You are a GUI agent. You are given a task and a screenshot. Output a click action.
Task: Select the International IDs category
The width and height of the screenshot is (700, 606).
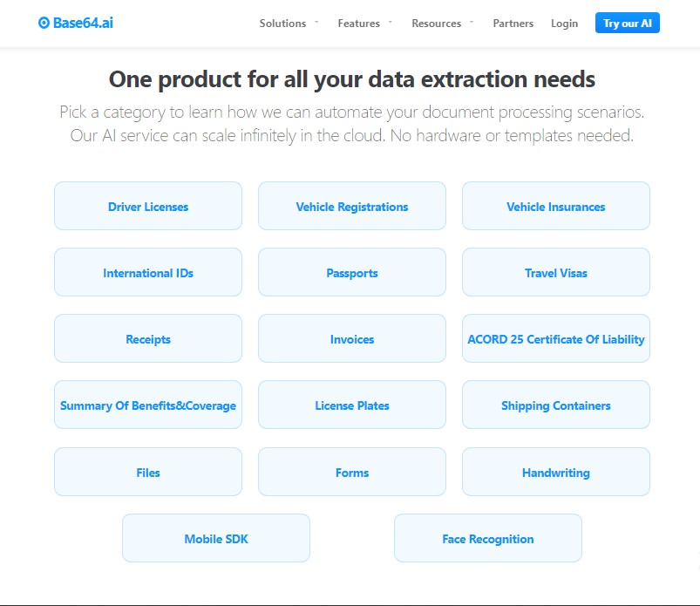click(148, 272)
